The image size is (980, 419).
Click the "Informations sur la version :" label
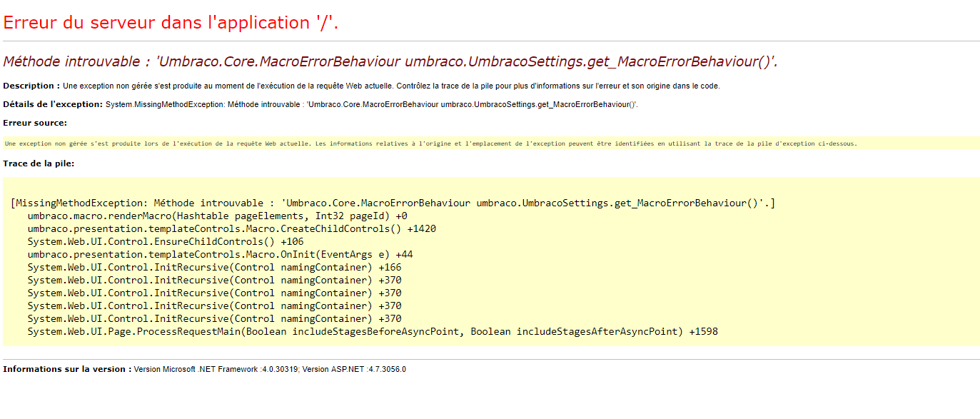[x=67, y=369]
